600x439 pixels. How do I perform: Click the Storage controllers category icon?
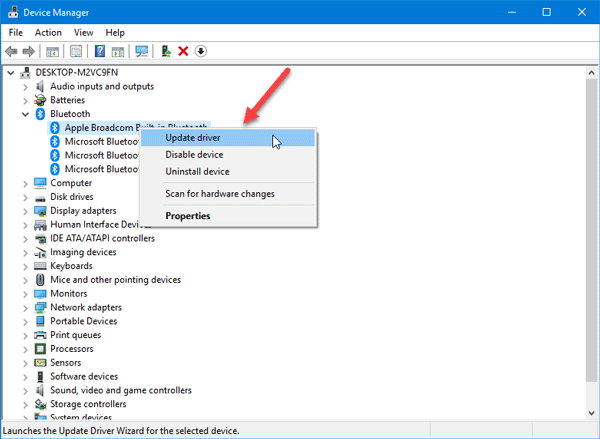point(40,404)
